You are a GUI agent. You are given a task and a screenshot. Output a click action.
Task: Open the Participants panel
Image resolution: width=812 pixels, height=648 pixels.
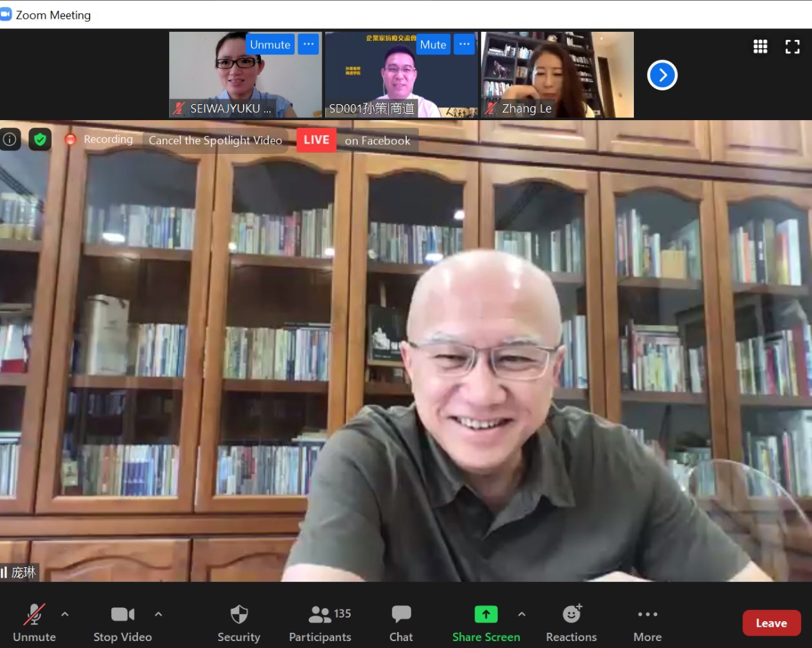point(320,622)
